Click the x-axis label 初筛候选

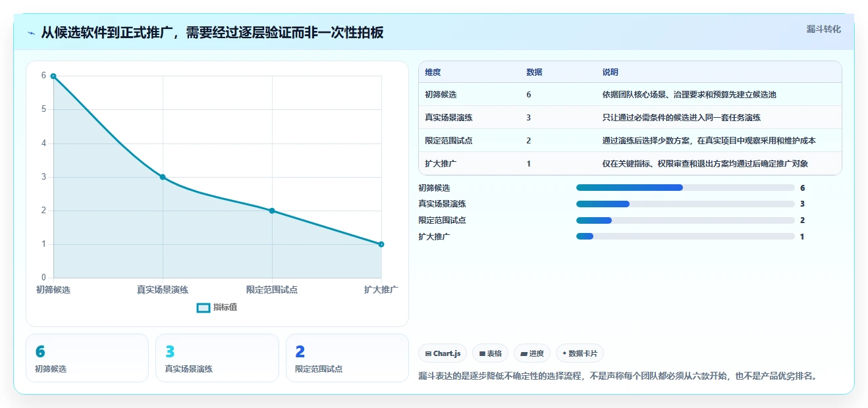(x=53, y=290)
